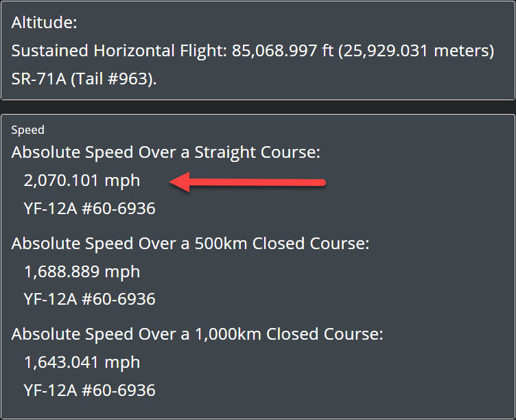This screenshot has height=420, width=516.
Task: Click the small Speed label
Action: click(28, 130)
